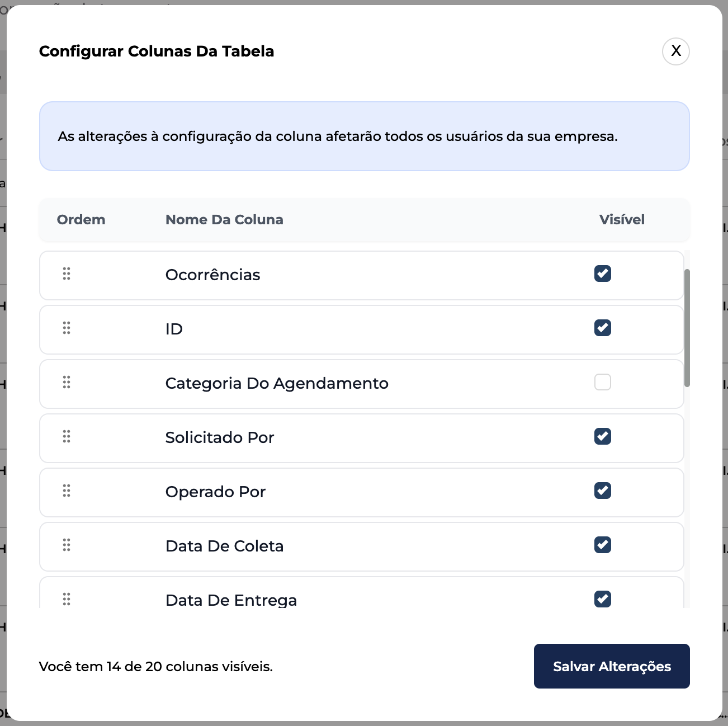Click the Nome Da Coluna header
This screenshot has height=726, width=728.
[224, 220]
